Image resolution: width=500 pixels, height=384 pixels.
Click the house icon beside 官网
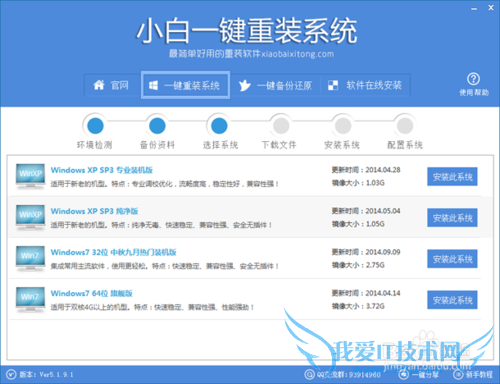pos(99,85)
